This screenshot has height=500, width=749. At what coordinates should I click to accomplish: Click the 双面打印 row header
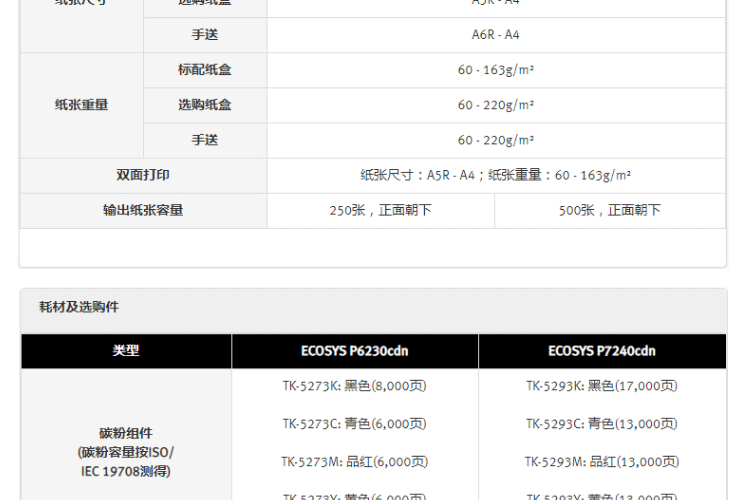(143, 175)
